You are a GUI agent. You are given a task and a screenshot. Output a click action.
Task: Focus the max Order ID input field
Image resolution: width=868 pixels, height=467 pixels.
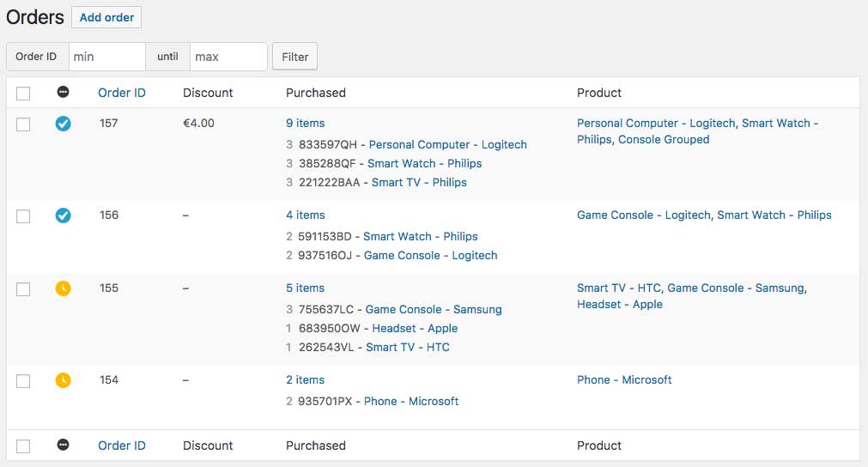point(228,57)
